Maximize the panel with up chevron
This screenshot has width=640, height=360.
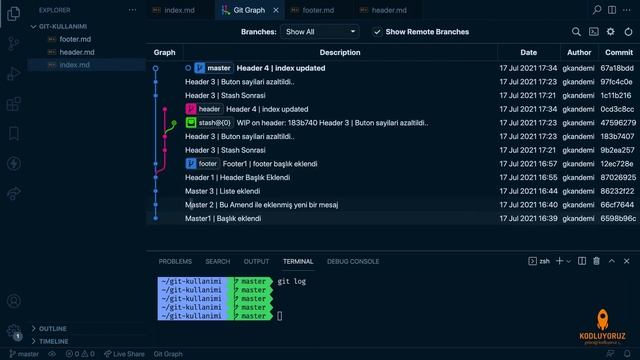611,261
